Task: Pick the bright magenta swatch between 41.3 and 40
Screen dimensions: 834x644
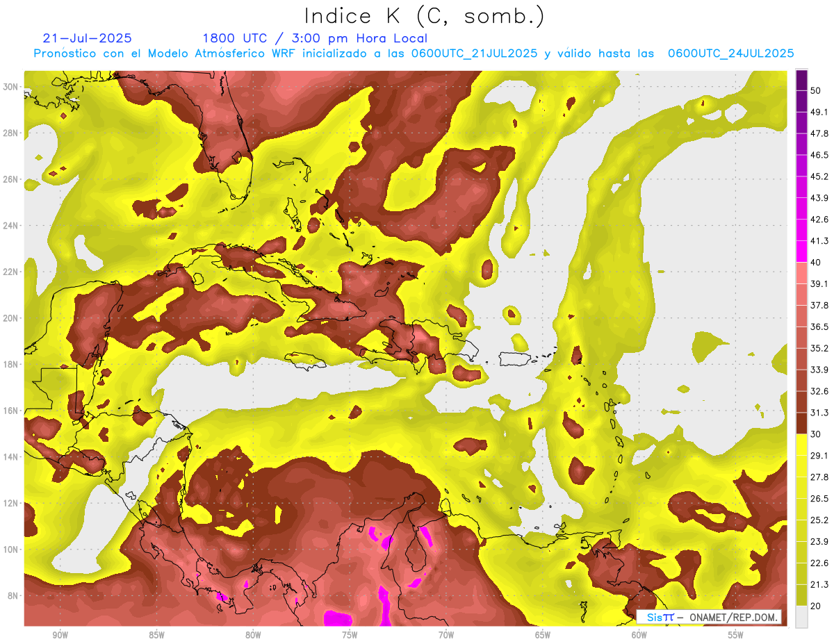Action: (801, 251)
